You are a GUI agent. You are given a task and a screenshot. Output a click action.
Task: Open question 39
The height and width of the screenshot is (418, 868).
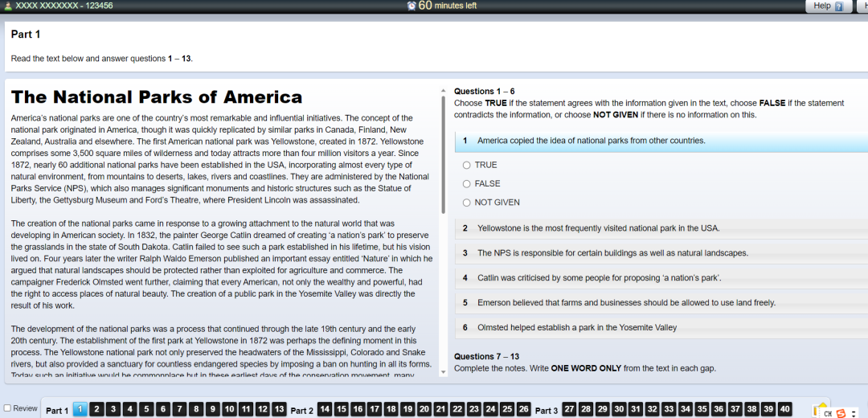click(x=769, y=410)
